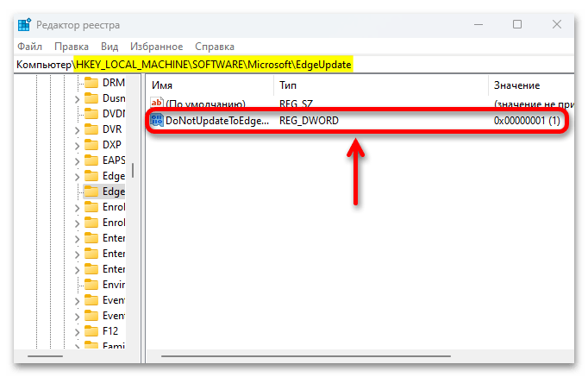The height and width of the screenshot is (377, 588).
Task: Minimize the Registry Editor window
Action: 479,25
